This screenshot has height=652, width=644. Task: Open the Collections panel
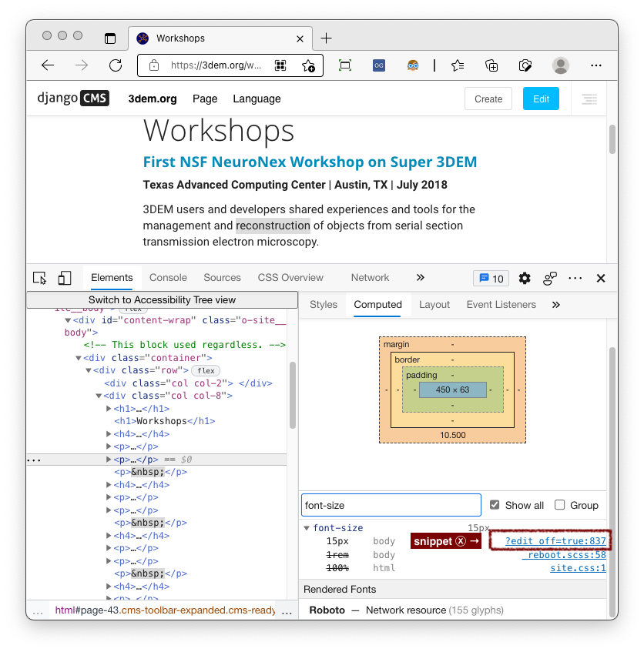[x=491, y=65]
